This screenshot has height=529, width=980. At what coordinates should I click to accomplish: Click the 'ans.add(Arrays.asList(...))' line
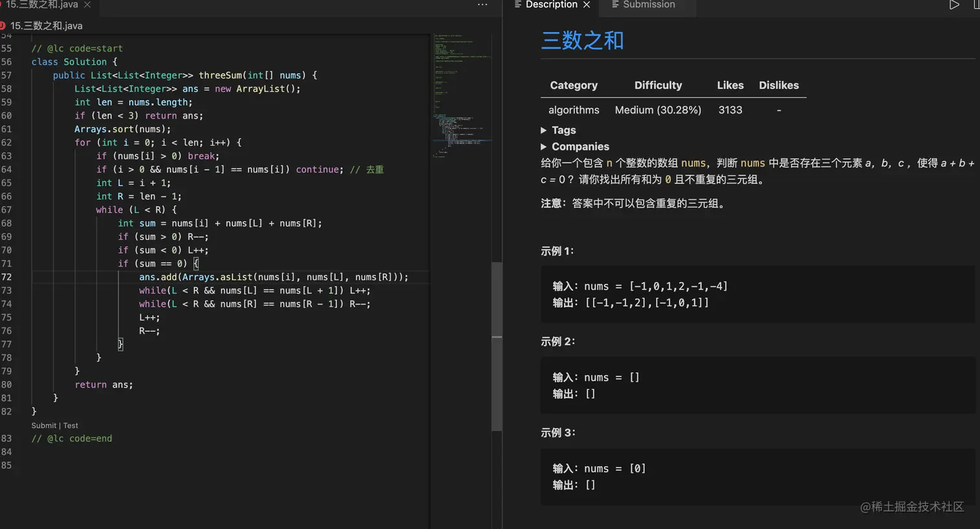pos(274,277)
